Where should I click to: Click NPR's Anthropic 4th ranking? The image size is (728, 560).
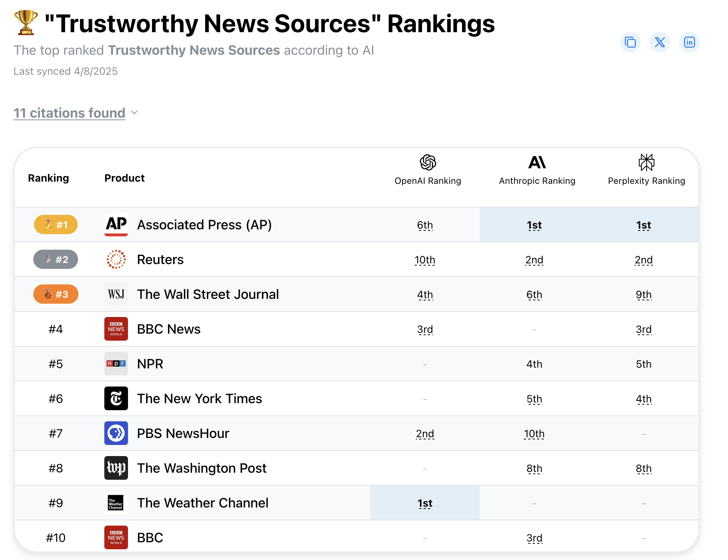[x=534, y=364]
